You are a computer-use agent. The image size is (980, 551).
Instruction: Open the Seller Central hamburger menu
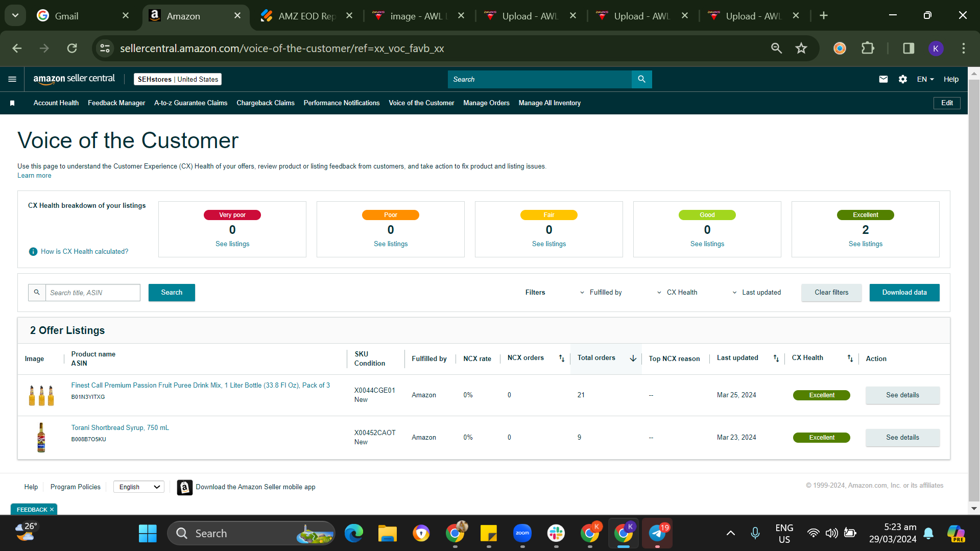(x=12, y=79)
